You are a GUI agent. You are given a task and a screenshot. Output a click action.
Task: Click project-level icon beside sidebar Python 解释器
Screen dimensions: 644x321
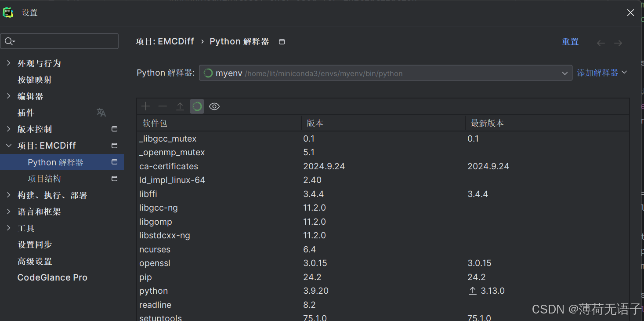(x=115, y=162)
